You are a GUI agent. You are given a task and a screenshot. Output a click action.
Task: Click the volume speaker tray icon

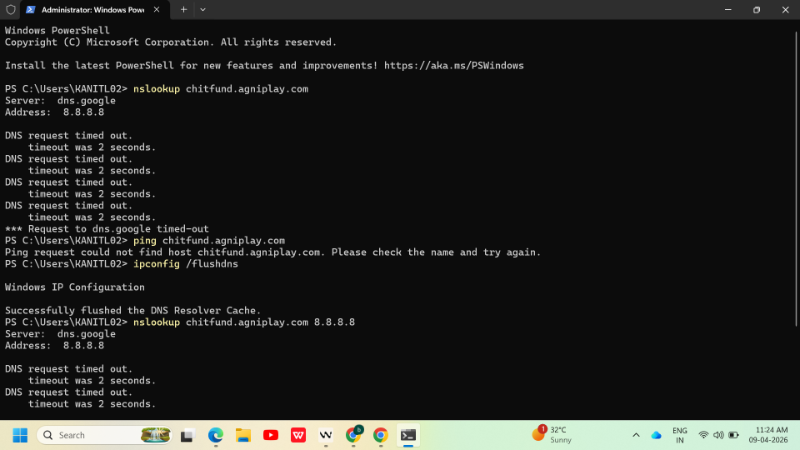pos(720,435)
